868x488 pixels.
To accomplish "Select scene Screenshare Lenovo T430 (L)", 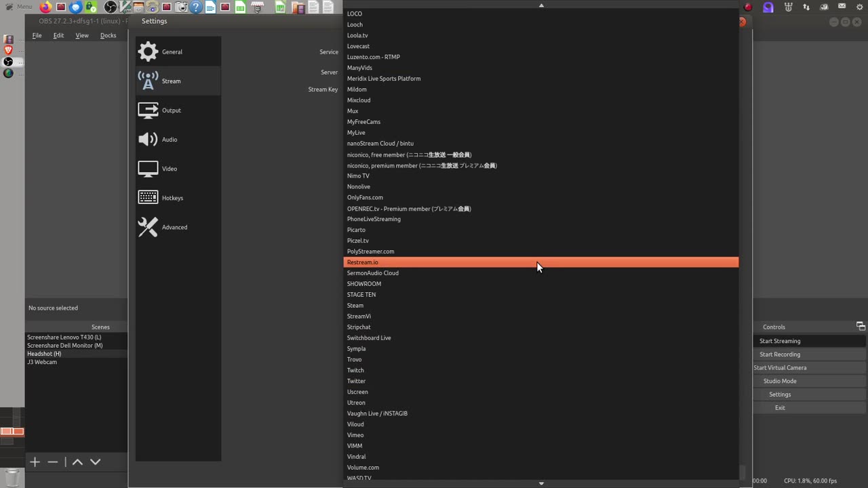I will 76,337.
